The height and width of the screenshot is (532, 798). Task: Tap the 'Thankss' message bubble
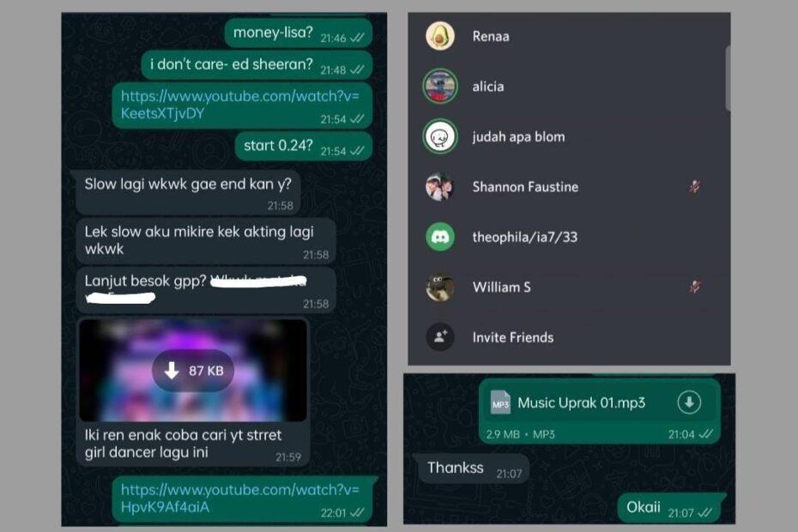tap(471, 469)
